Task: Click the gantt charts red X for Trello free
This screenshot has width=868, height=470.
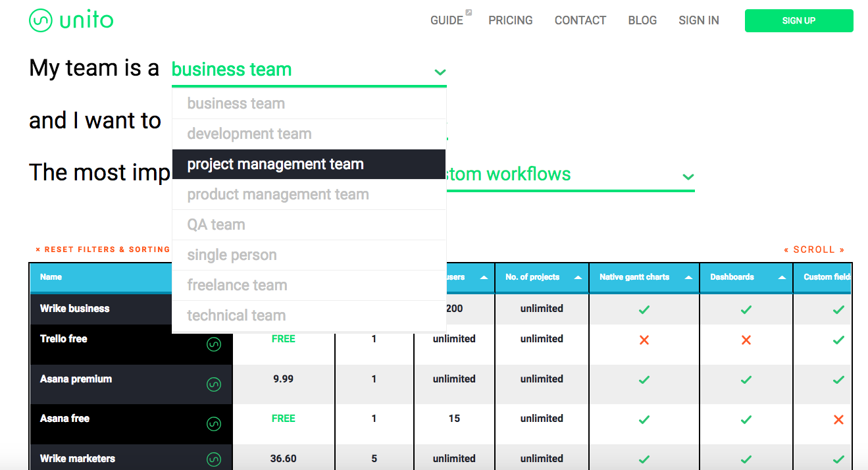Action: point(644,340)
